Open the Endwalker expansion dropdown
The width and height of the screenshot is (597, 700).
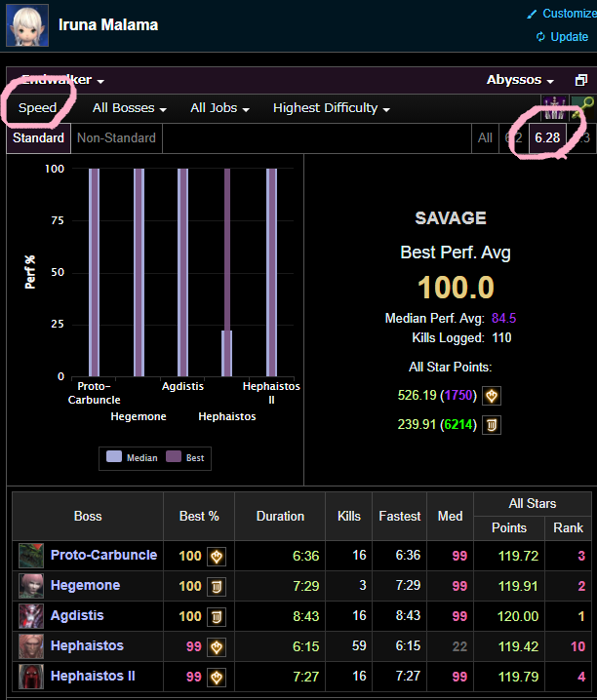point(62,80)
